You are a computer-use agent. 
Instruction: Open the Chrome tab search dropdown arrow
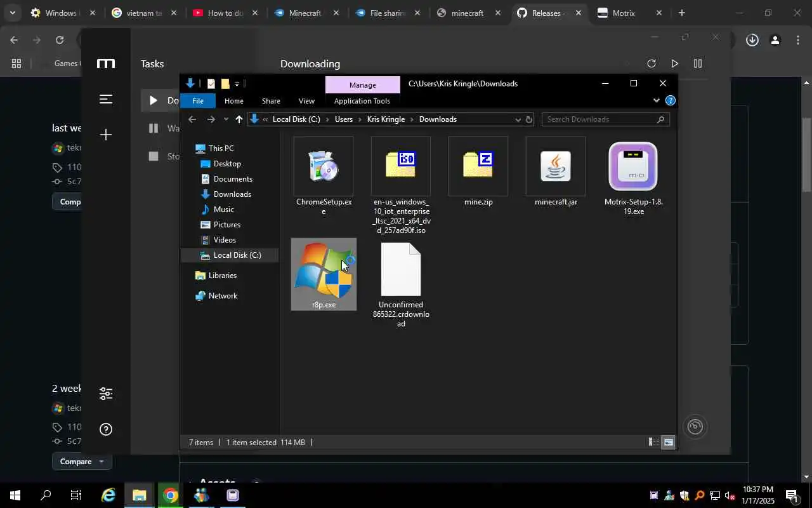pos(12,13)
